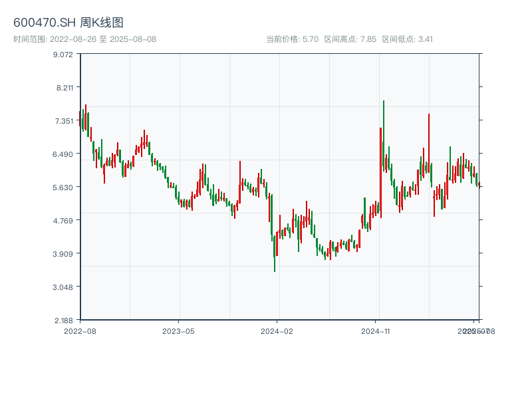532x399 pixels.
Task: Click the lowest green candle near 3.41
Action: click(275, 254)
